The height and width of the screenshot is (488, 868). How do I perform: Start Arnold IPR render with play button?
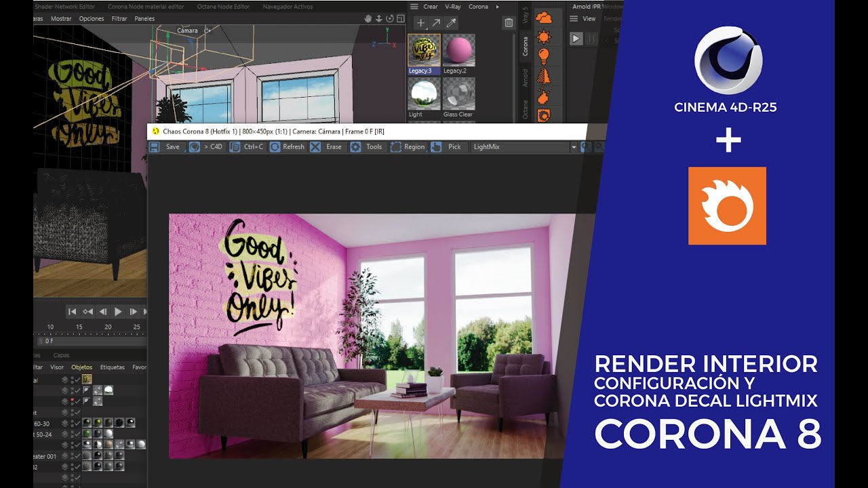coord(576,39)
